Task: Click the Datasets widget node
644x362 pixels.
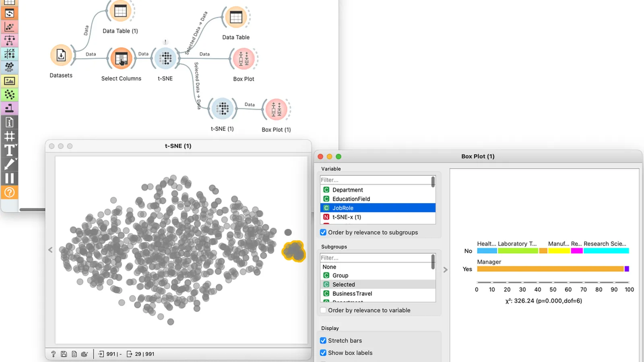Action: pyautogui.click(x=61, y=56)
